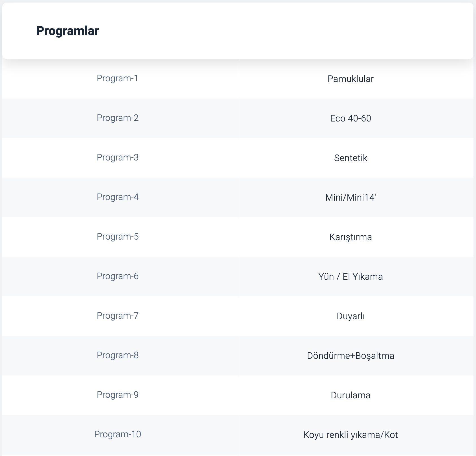Select the Program-7 label
This screenshot has height=456, width=476.
tap(118, 316)
